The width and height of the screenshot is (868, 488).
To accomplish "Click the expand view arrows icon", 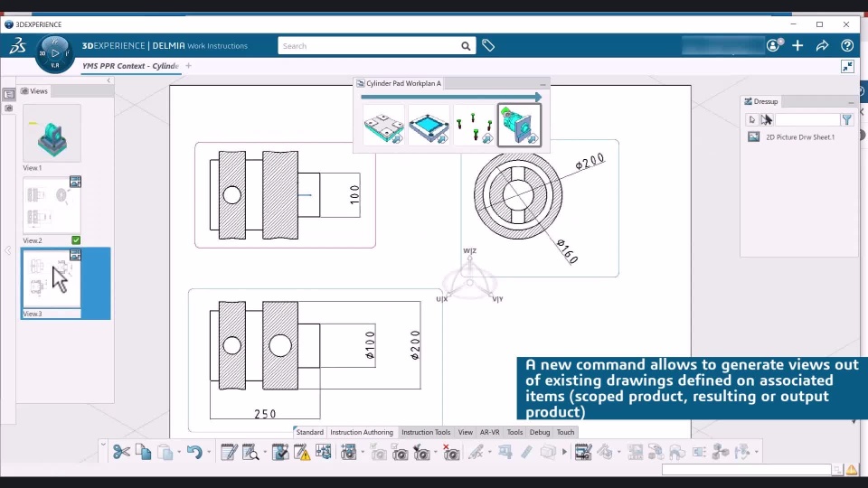I will (847, 66).
